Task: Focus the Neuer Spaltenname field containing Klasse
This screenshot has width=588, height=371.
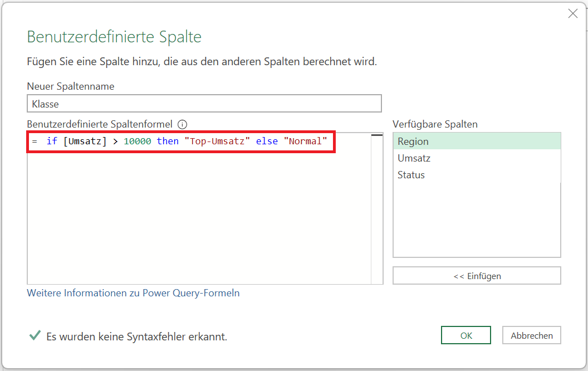Action: 204,104
